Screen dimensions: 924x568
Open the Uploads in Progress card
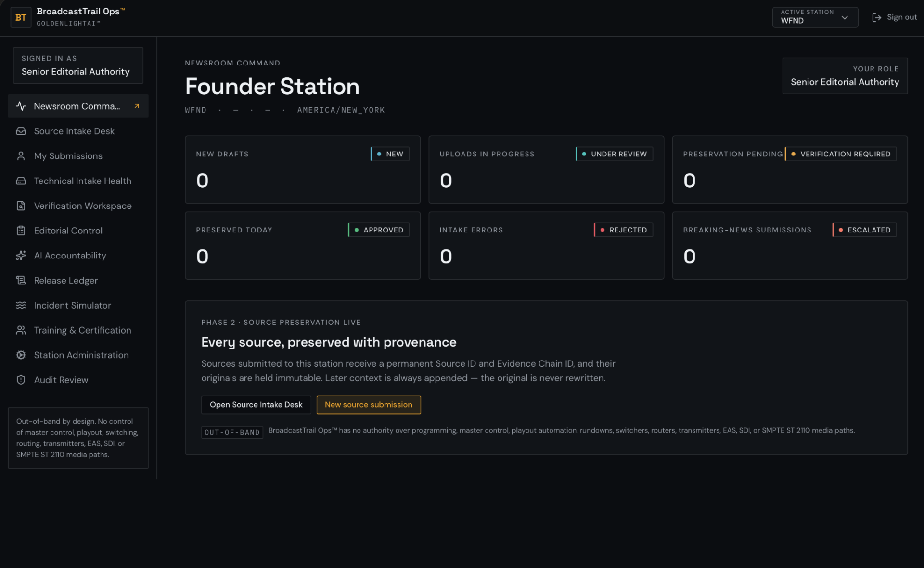[x=546, y=169]
